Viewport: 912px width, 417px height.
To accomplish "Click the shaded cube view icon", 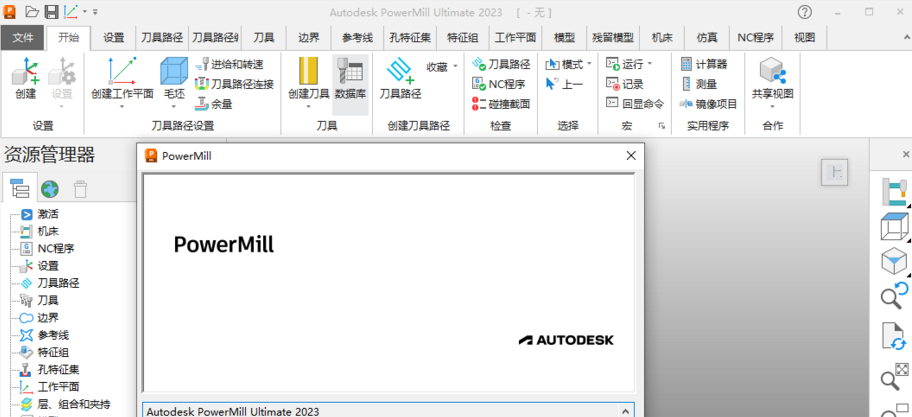I will coord(895,262).
